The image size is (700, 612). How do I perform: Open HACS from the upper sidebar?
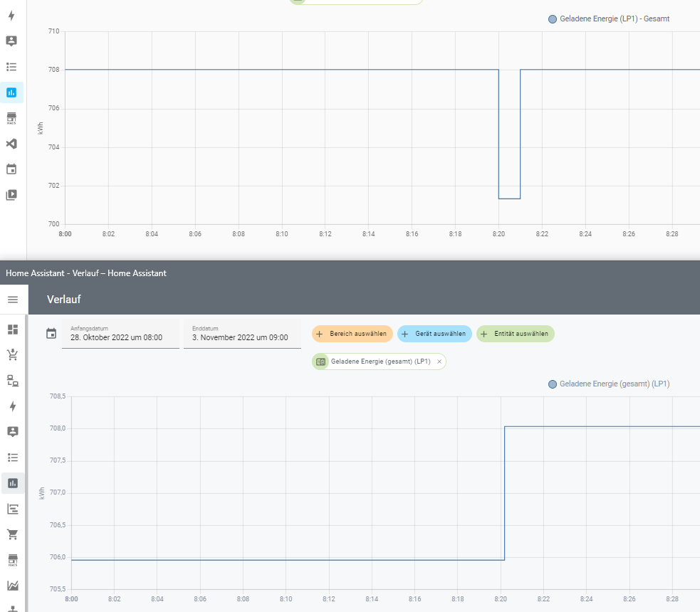point(11,118)
